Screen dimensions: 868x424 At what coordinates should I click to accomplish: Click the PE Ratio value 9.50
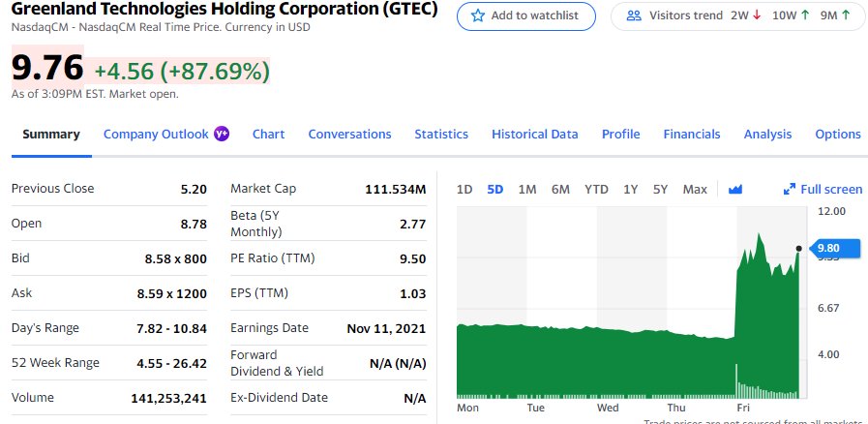tap(413, 259)
